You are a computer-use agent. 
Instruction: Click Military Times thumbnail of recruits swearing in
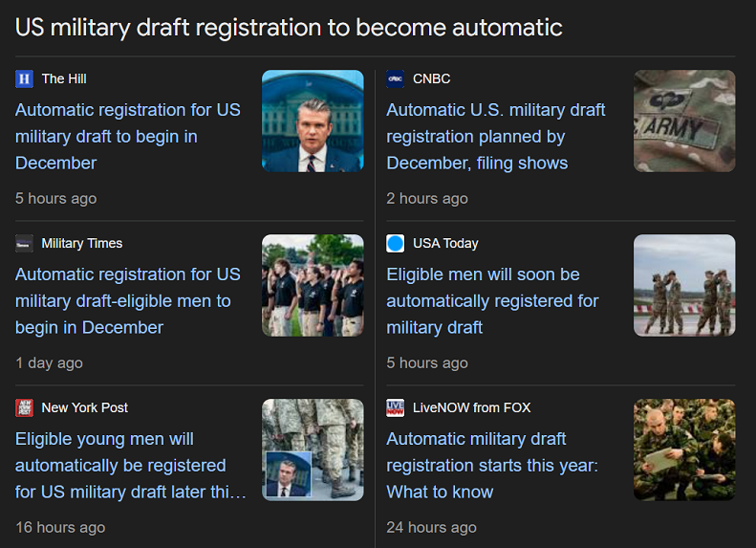coord(313,286)
